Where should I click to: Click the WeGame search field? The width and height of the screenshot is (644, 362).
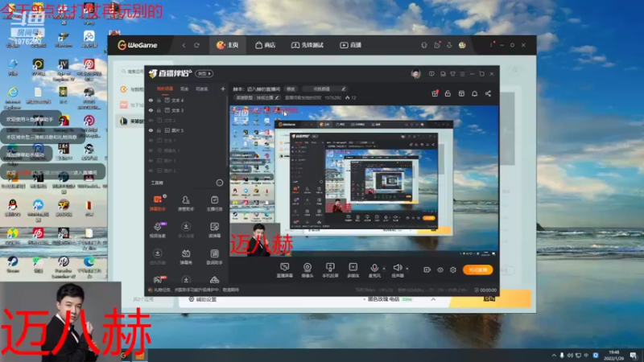pyautogui.click(x=132, y=72)
